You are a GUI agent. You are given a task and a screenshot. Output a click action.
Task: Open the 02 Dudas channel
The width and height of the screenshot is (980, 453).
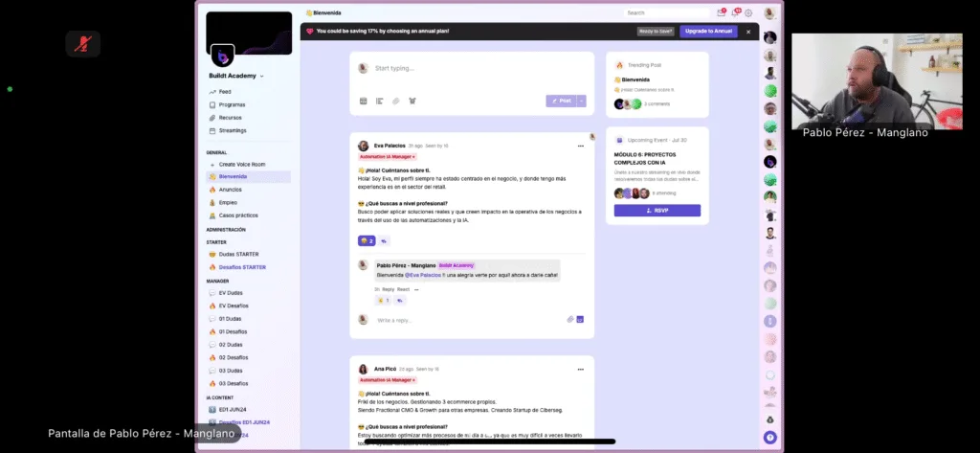pos(230,345)
